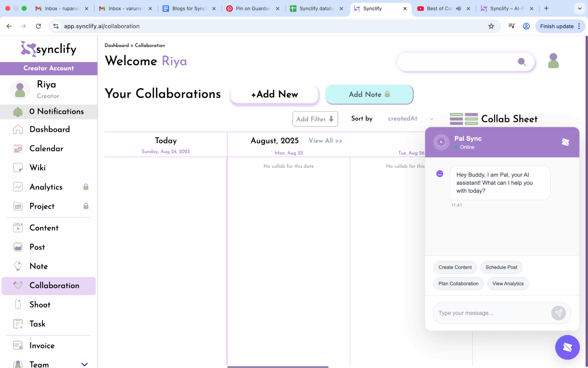Toggle the floating Pal Sync chat bubble
This screenshot has width=588, height=368.
coord(567,347)
